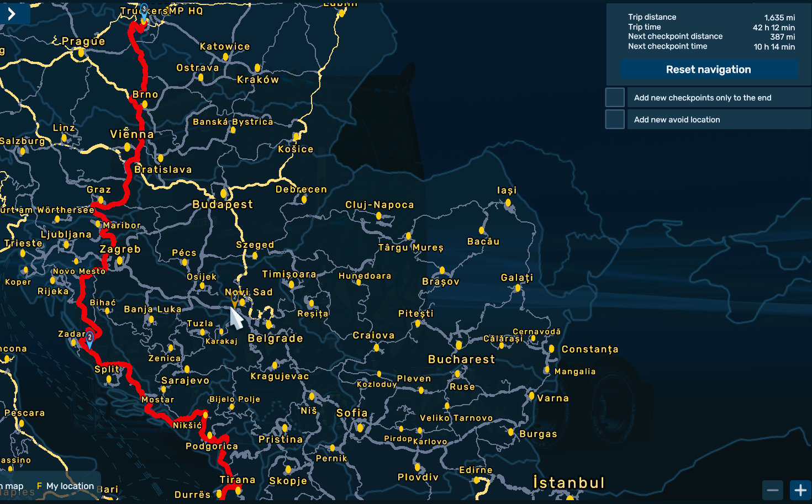The height and width of the screenshot is (504, 812).
Task: Tick the 'Add new avoid location' checkbox
Action: click(x=615, y=119)
